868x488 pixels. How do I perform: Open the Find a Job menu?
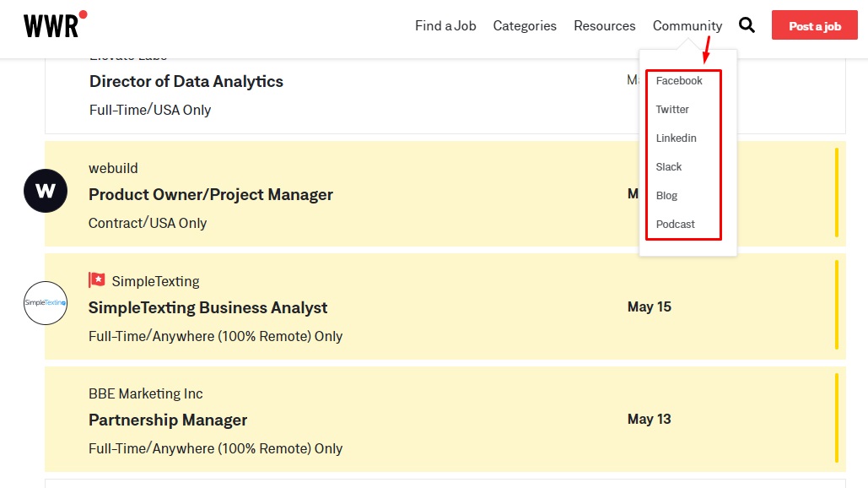445,26
